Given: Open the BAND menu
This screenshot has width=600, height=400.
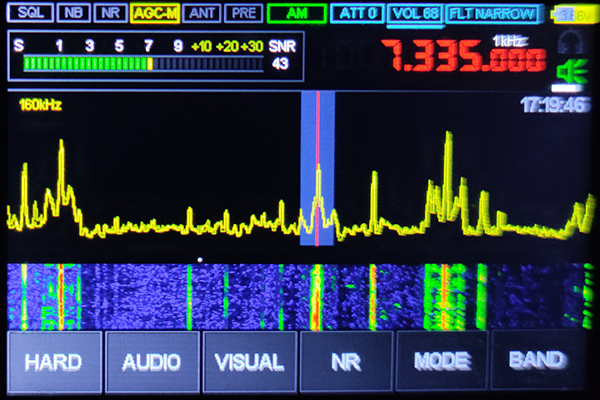Looking at the screenshot, I should pyautogui.click(x=538, y=360).
